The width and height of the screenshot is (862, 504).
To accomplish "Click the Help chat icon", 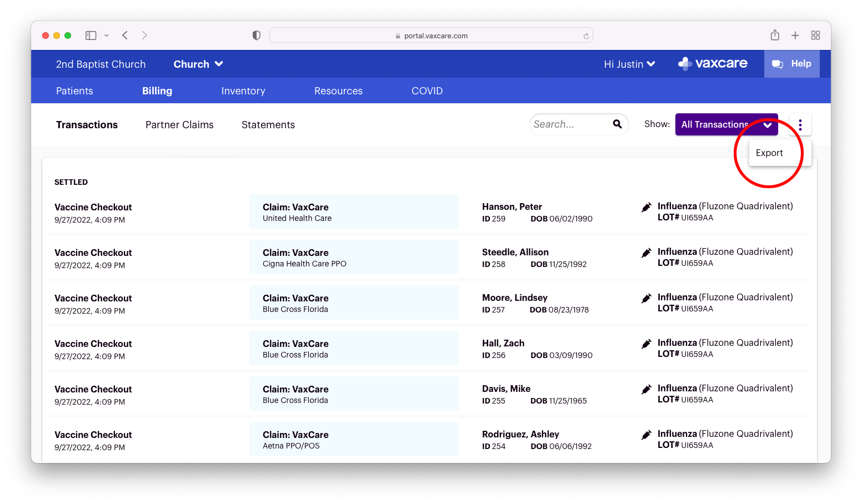I will (x=778, y=64).
